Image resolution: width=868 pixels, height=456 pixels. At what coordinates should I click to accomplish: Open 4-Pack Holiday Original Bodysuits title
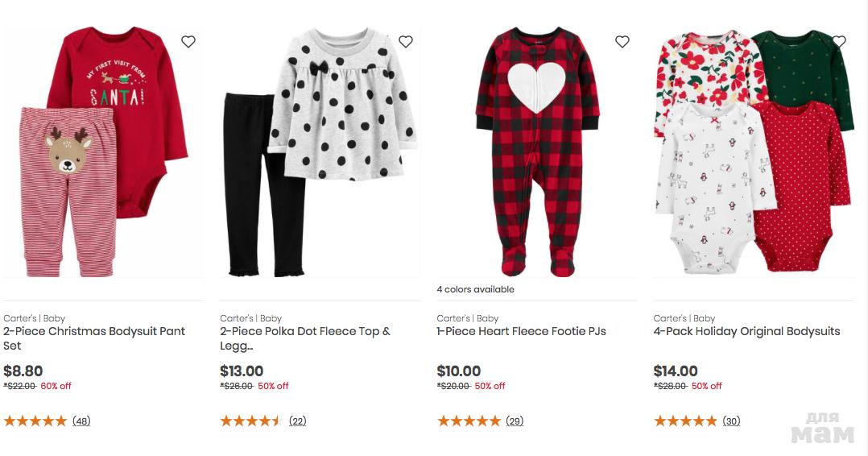click(746, 331)
